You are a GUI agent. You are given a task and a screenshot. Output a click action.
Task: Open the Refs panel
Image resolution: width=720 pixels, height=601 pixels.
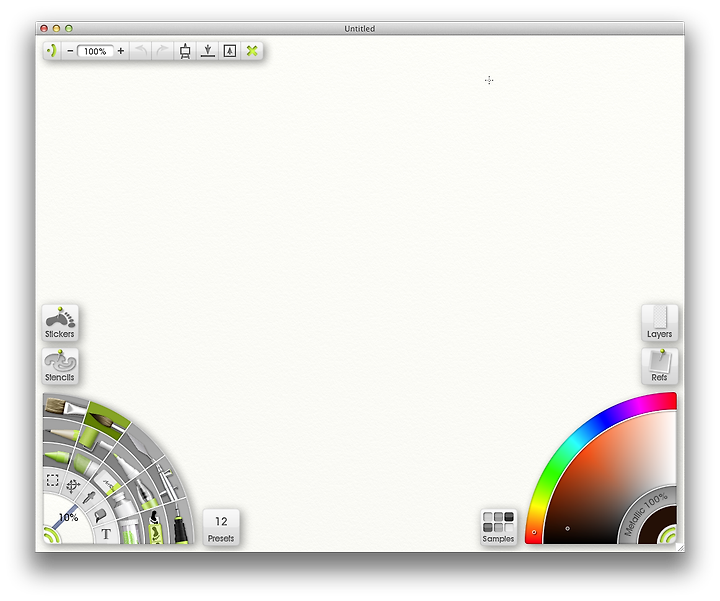tap(659, 366)
